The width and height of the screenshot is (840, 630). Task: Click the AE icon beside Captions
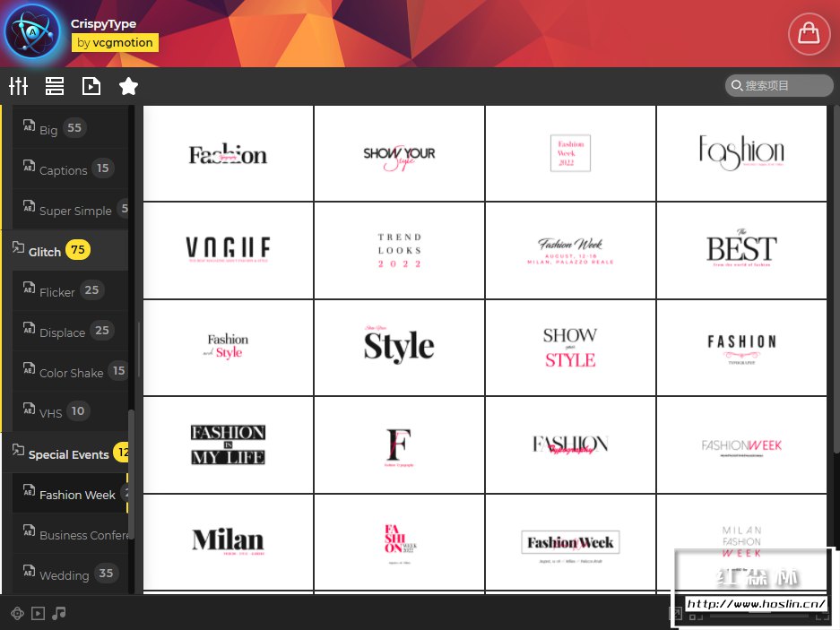pos(29,166)
